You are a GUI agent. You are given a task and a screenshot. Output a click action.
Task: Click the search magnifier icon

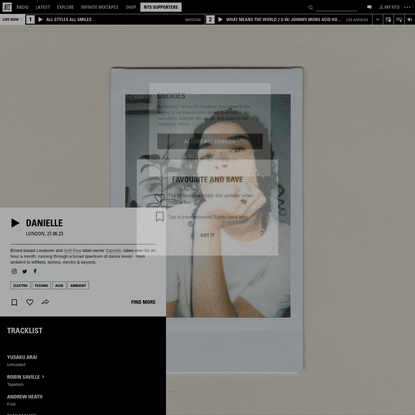(310, 7)
